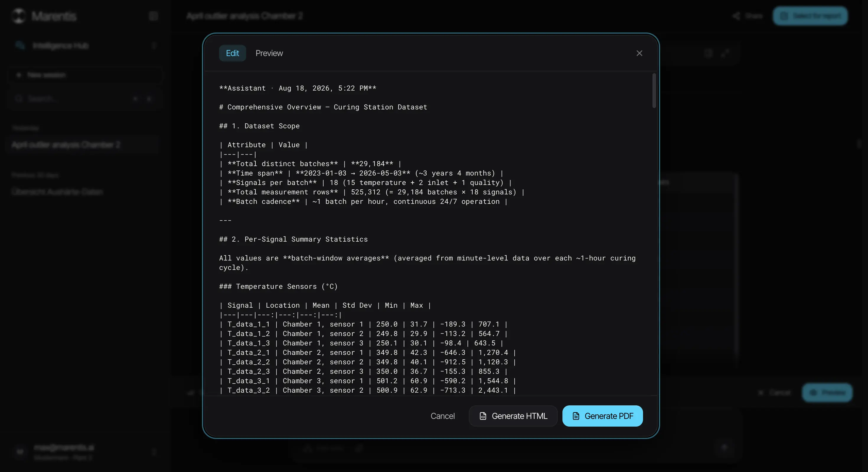Viewport: 868px width, 472px height.
Task: Click the T_data_2_1 table row
Action: [x=368, y=352]
